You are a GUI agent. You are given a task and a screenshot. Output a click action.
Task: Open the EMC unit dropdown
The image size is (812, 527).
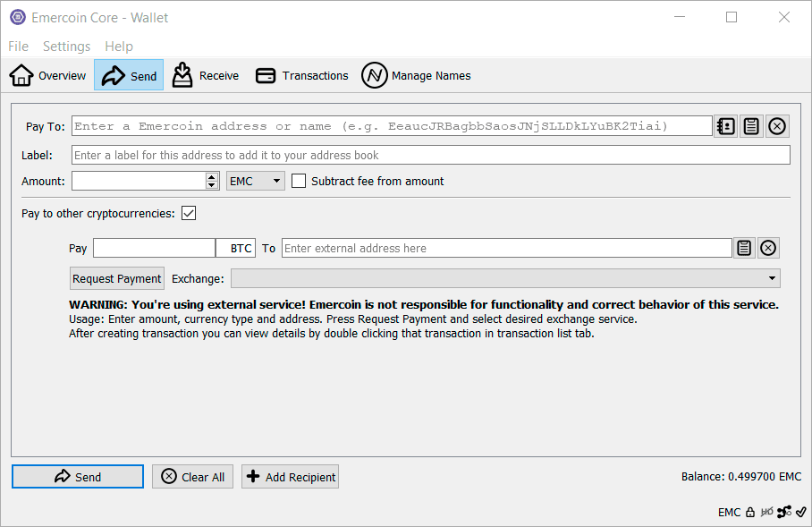pyautogui.click(x=255, y=181)
